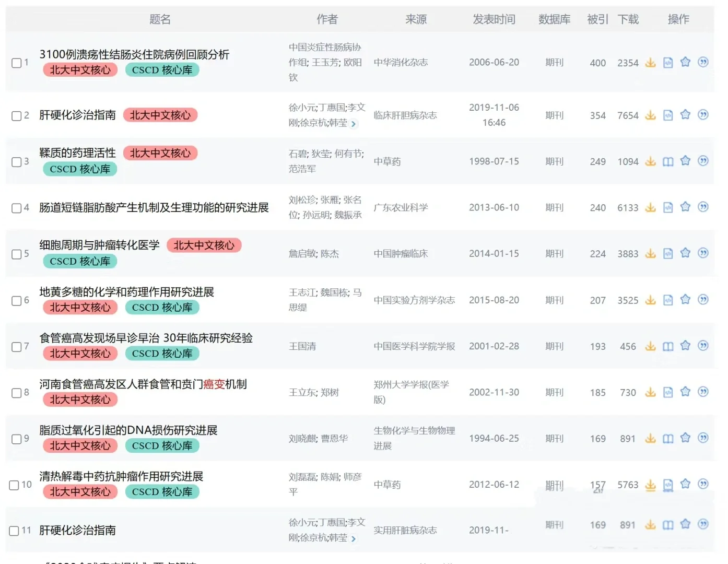The image size is (728, 564).
Task: Open the title 细胞周期与肿瘤转化医学
Action: click(x=100, y=245)
